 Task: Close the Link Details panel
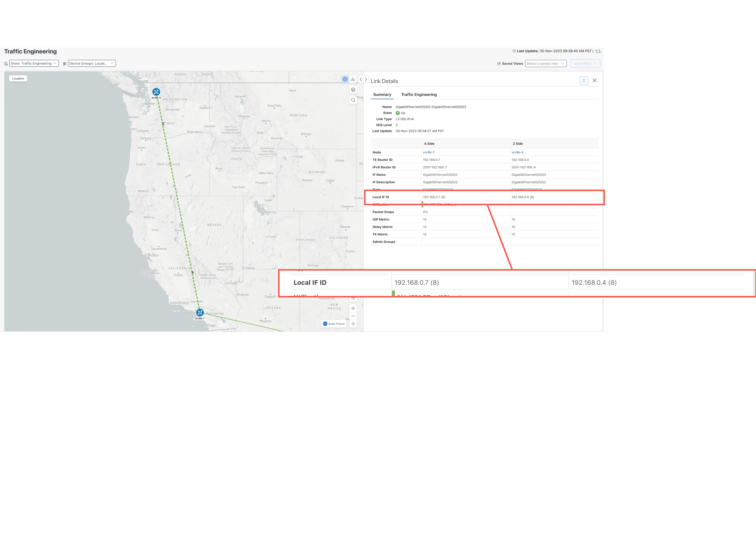point(595,80)
